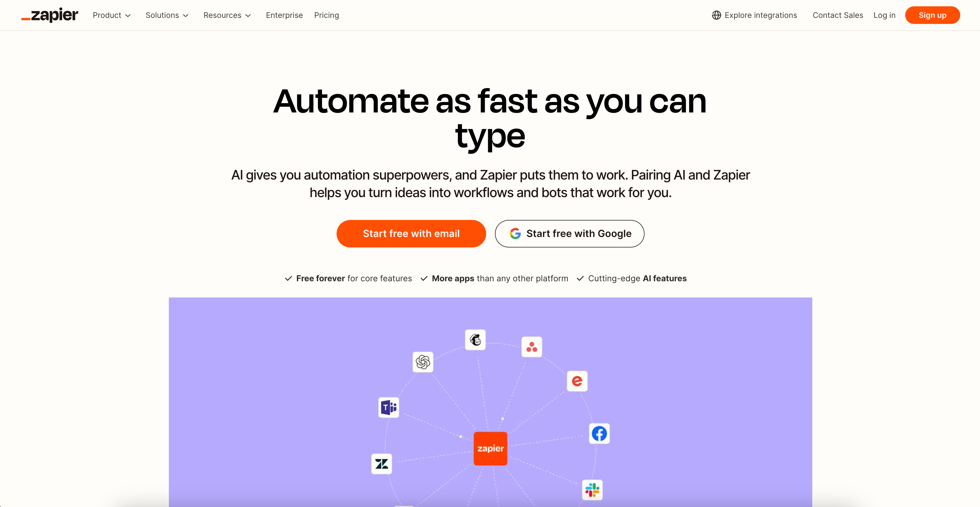Click the ChatGPT/OpenAI integration icon
The height and width of the screenshot is (507, 980).
[x=423, y=362]
